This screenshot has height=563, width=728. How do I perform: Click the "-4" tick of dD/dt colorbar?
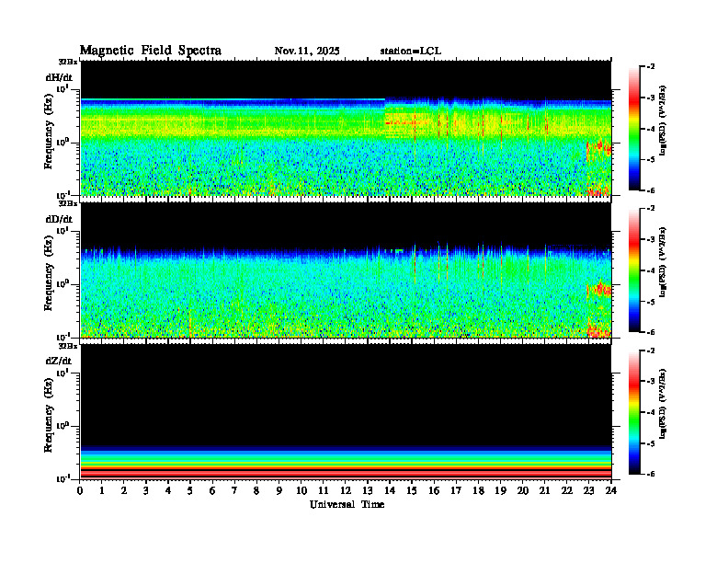651,270
